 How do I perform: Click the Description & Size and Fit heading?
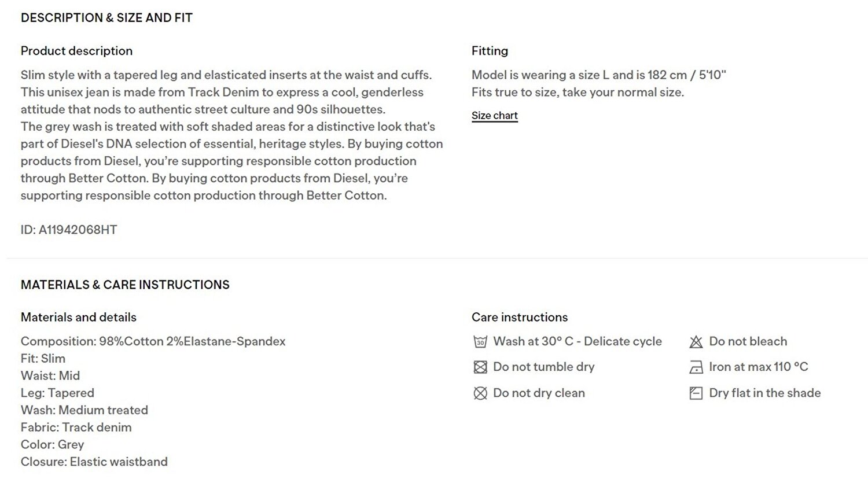pyautogui.click(x=106, y=18)
